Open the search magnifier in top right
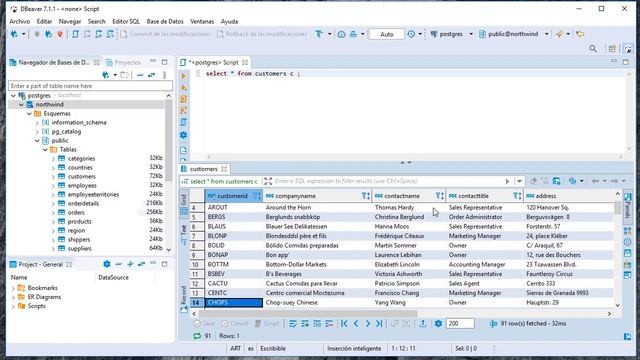This screenshot has width=640, height=360. tap(593, 49)
